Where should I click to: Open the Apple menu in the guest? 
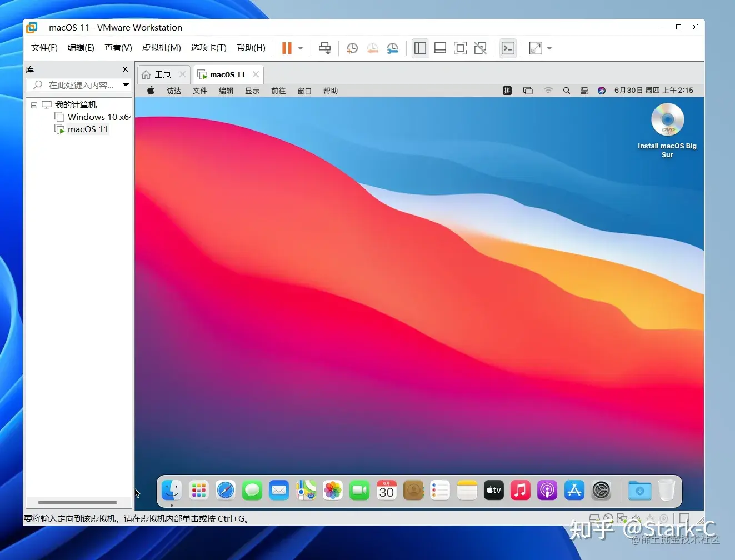tap(151, 91)
